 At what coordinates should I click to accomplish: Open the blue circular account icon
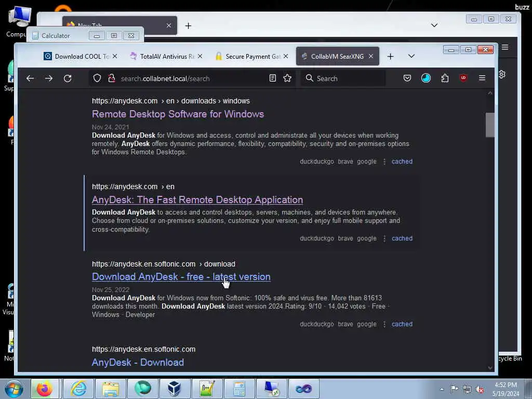pos(426,78)
